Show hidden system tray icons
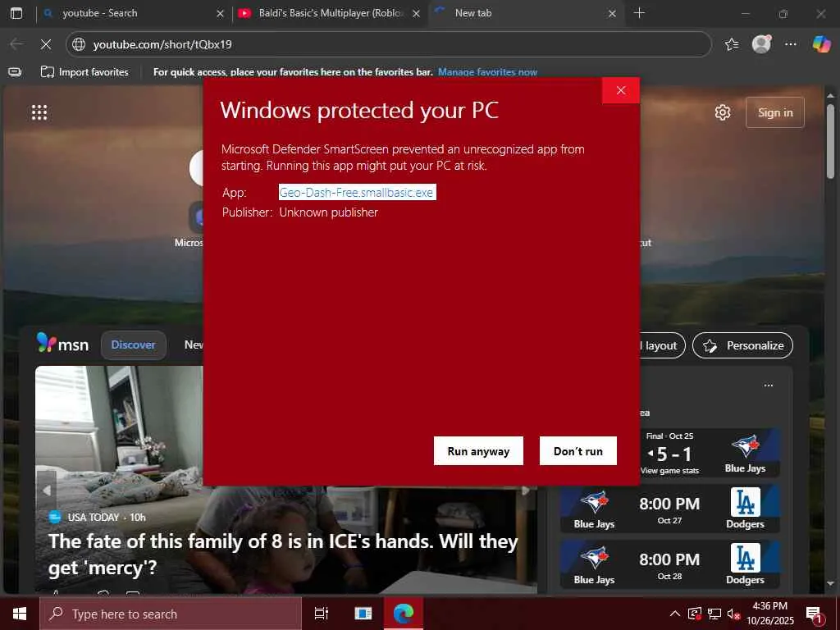 (x=675, y=614)
